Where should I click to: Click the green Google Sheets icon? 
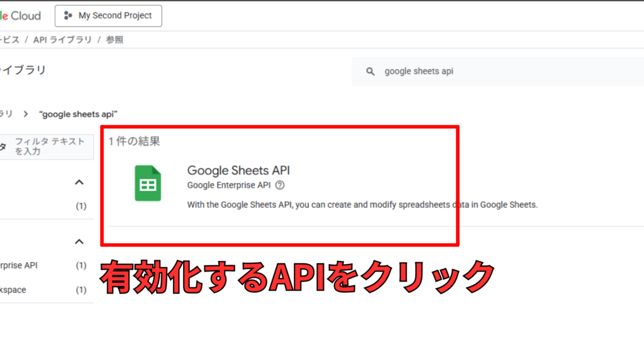coord(148,183)
